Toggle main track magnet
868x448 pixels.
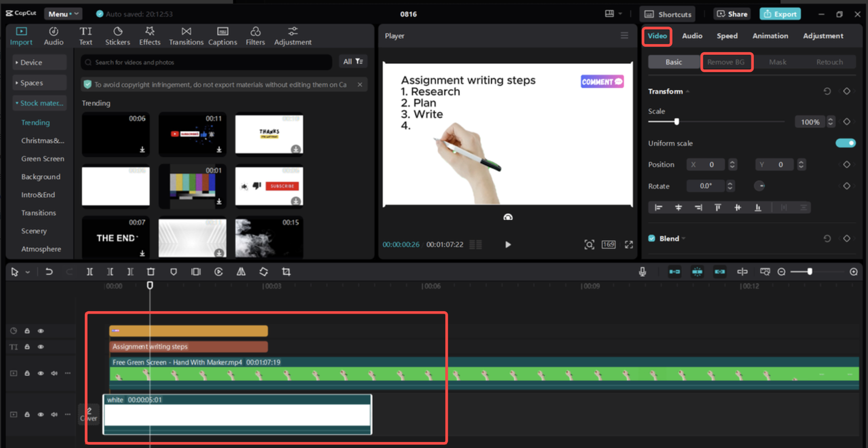675,272
